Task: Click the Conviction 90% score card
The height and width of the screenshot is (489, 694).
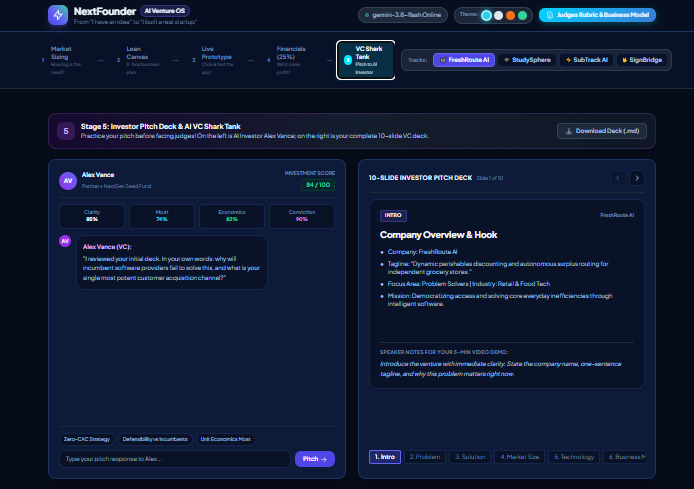Action: (x=302, y=216)
